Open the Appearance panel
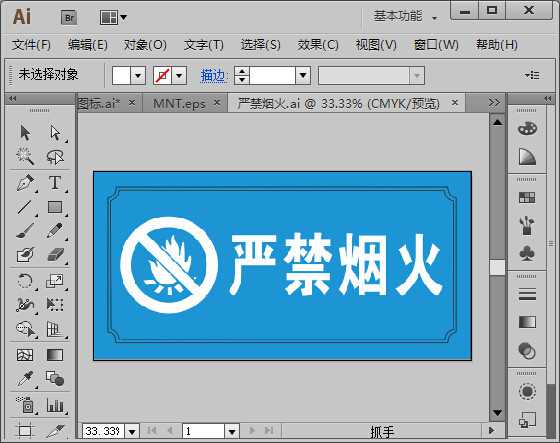 click(527, 392)
